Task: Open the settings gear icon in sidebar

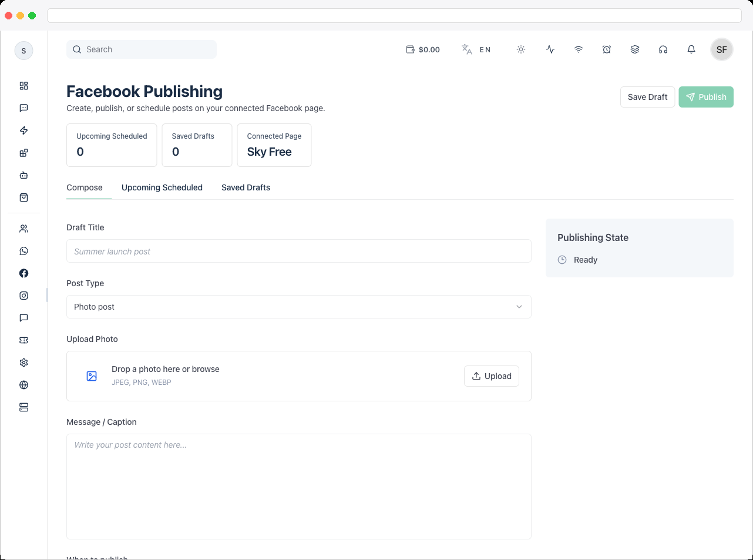Action: pos(23,363)
